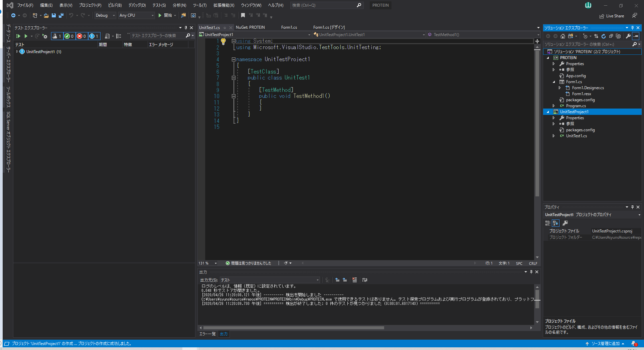
Task: Open the Test Explorer playlist icon
Action: click(107, 36)
